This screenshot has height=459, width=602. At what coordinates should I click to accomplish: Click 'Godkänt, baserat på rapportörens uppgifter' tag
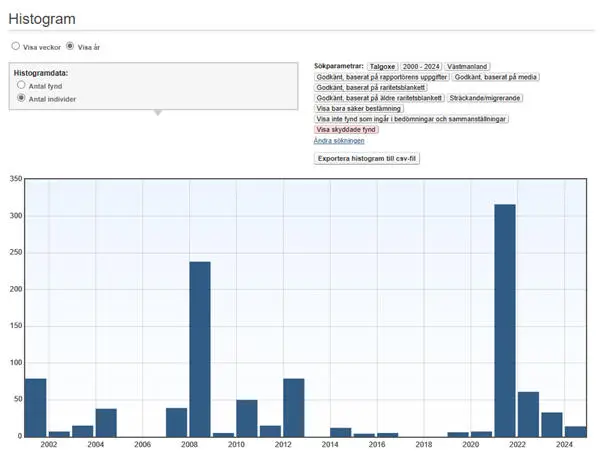pos(381,77)
